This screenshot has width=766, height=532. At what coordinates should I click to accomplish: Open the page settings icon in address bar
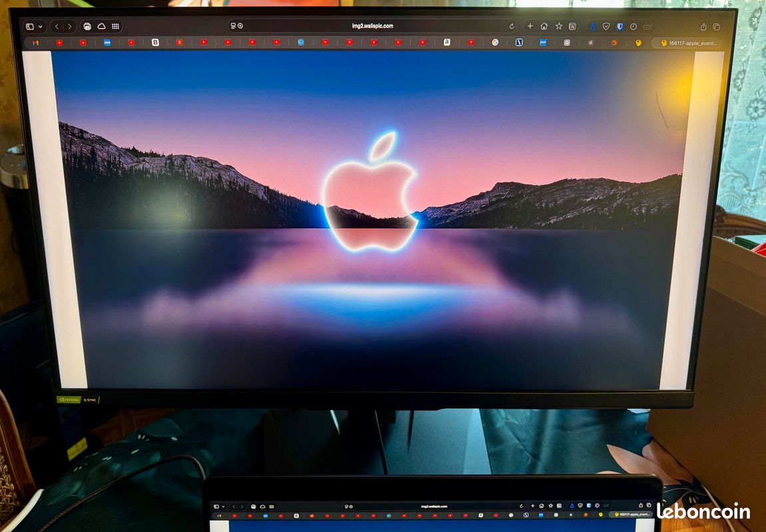234,26
